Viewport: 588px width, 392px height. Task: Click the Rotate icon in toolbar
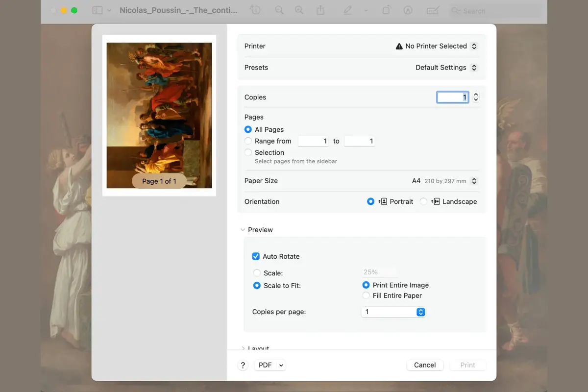387,10
